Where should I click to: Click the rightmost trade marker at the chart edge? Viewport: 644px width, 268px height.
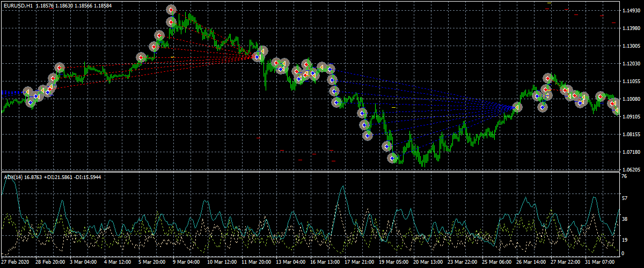[x=617, y=110]
